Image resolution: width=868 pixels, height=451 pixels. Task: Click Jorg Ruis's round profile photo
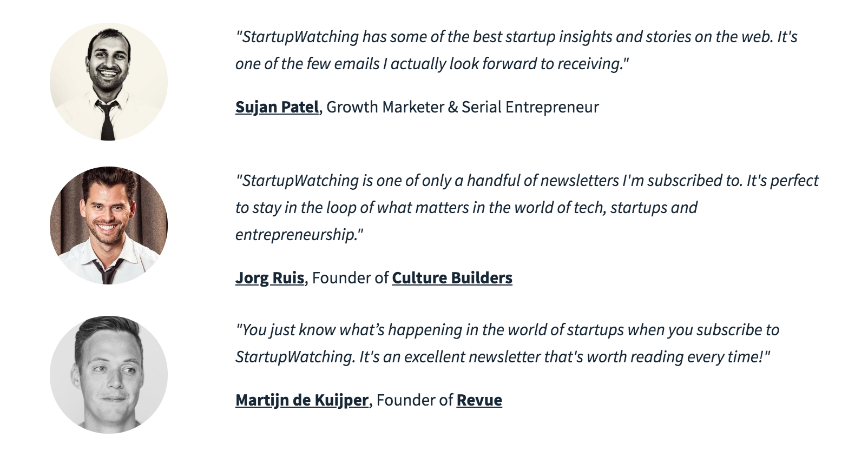click(x=109, y=225)
